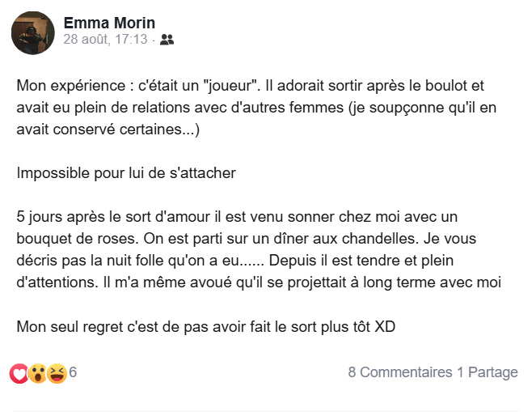Click Emma Morin's profile picture
The image size is (532, 412).
[x=32, y=34]
